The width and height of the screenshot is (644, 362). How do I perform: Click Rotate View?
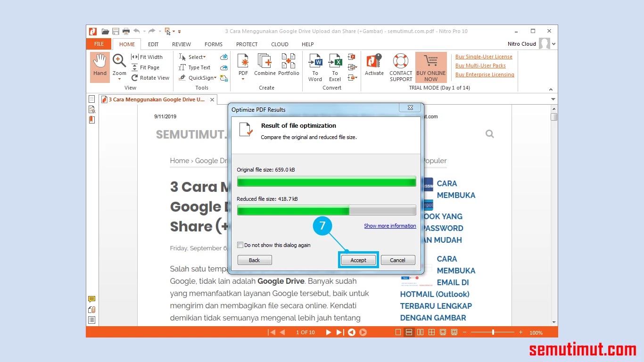(x=150, y=78)
